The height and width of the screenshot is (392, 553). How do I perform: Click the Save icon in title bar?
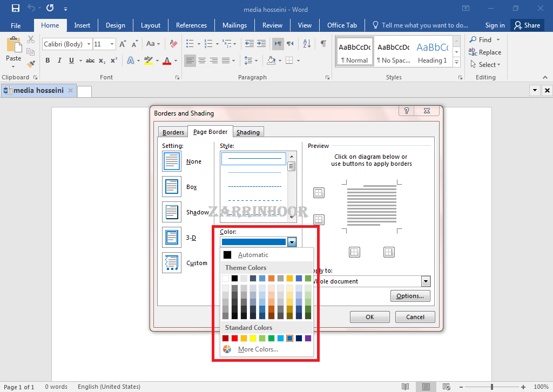click(x=15, y=9)
